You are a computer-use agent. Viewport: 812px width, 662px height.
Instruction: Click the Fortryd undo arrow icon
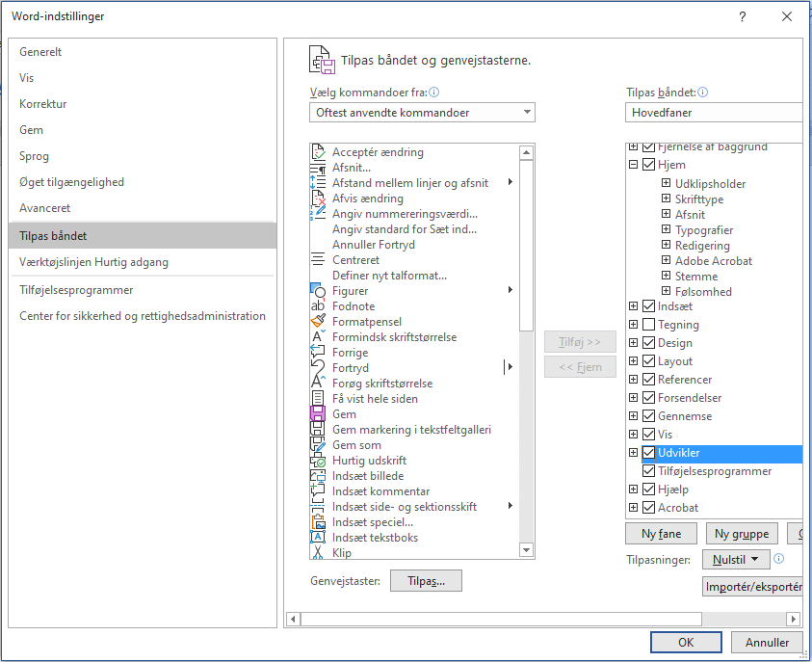click(318, 368)
